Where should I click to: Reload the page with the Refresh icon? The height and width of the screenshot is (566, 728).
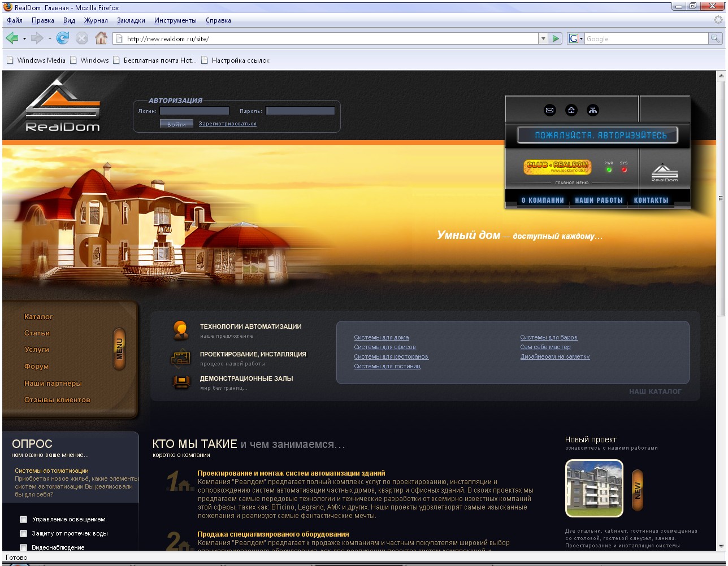[63, 38]
